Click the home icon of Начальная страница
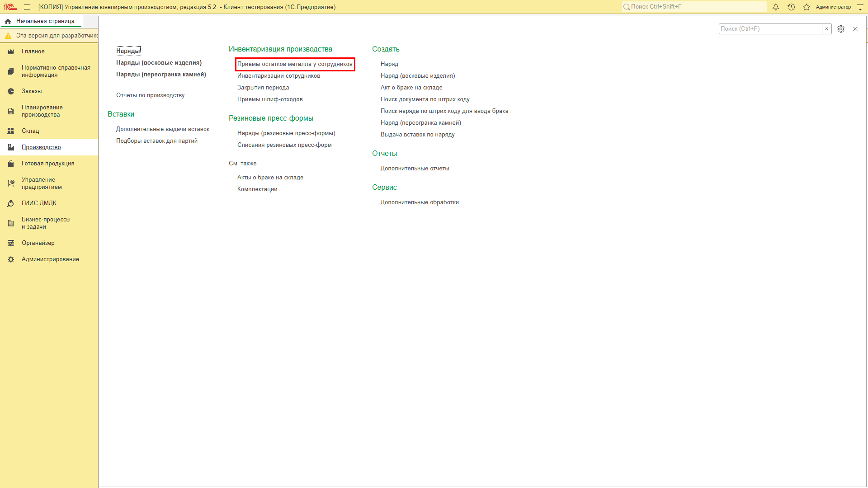Viewport: 868px width, 488px height. click(8, 21)
